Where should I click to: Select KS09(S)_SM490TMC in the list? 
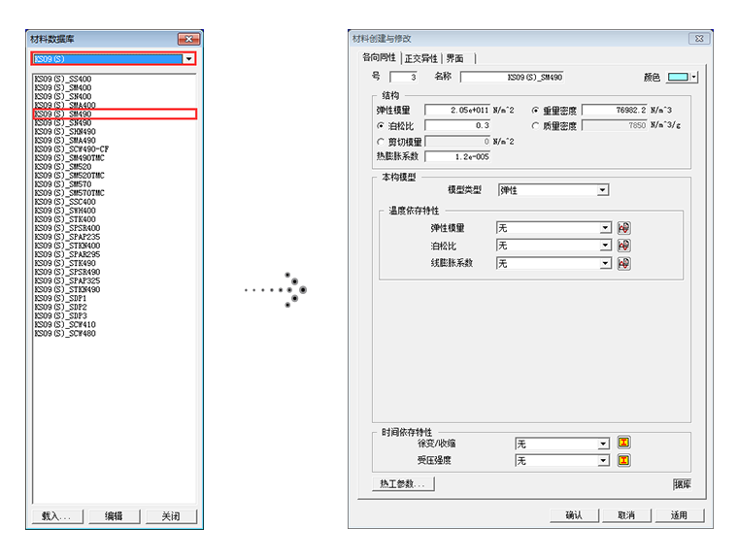click(x=69, y=157)
